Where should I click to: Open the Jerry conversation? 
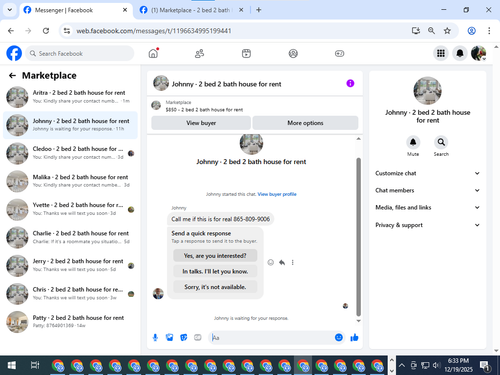pos(70,265)
